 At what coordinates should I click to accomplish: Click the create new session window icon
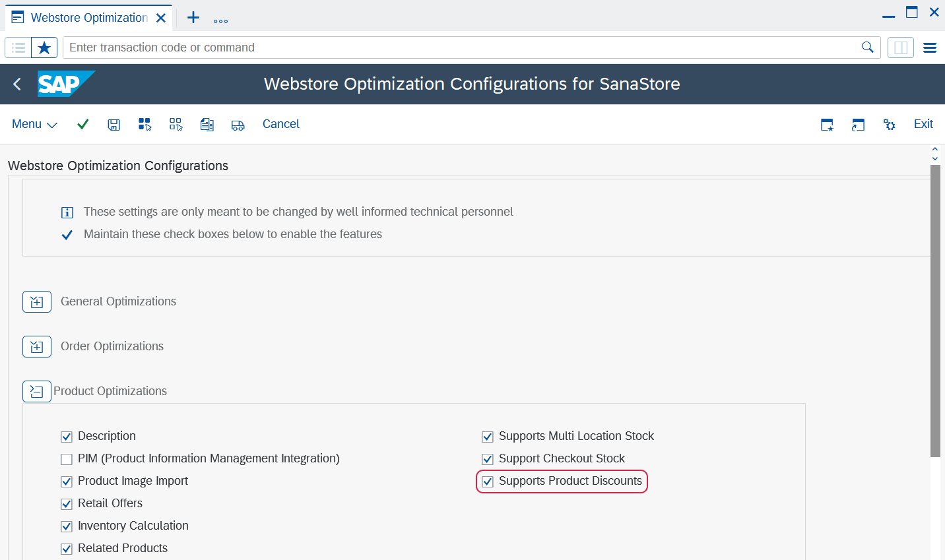tap(827, 125)
